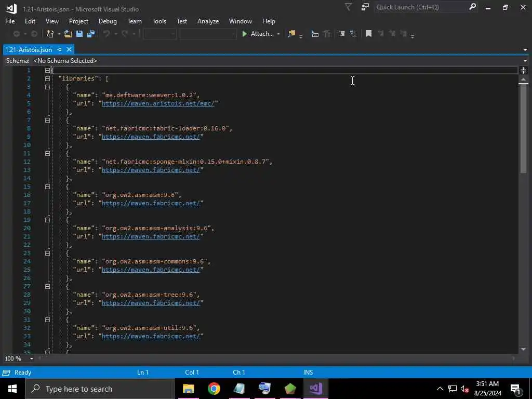The image size is (532, 399).
Task: Collapse the fabric-loader block on line 7
Action: [x=47, y=120]
